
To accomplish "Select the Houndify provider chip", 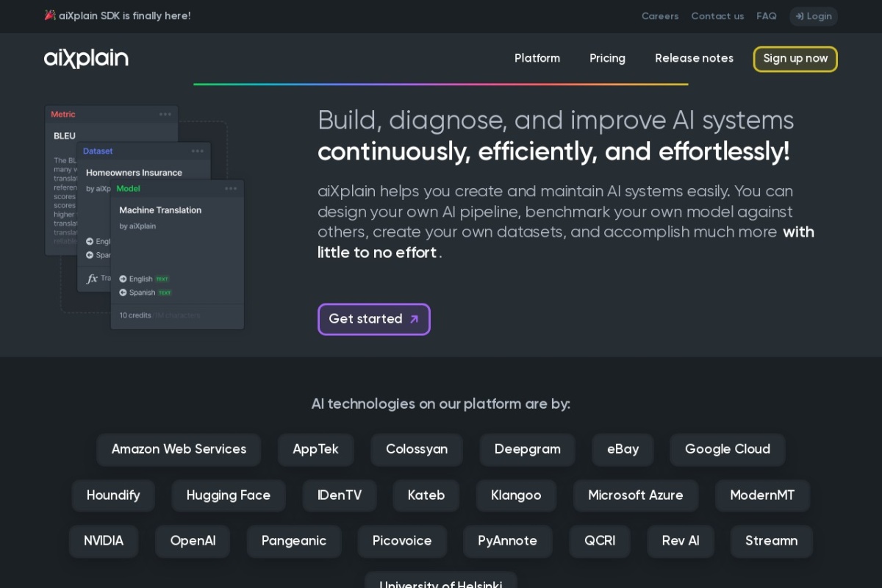I will click(x=113, y=495).
